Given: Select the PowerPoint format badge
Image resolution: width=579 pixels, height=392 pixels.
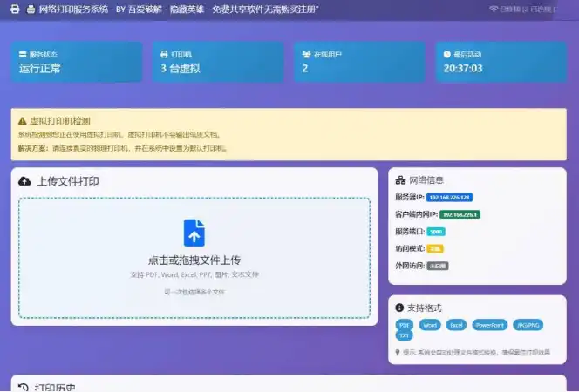Looking at the screenshot, I should click(x=490, y=325).
